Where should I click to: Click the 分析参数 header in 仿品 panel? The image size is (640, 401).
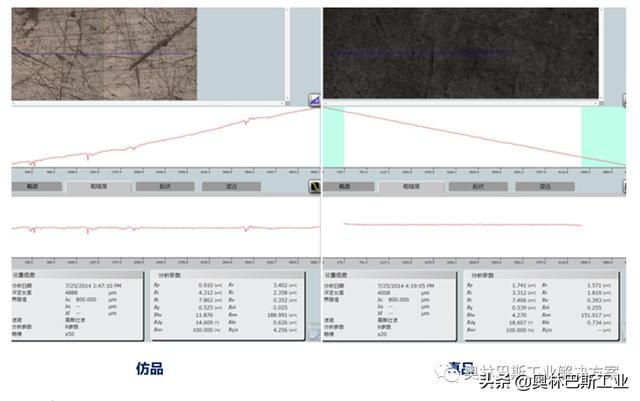[x=169, y=275]
